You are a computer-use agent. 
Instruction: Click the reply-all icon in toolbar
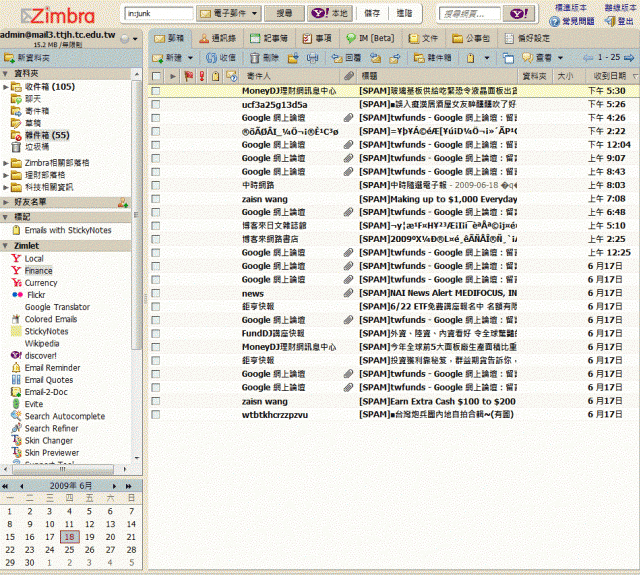(x=375, y=58)
